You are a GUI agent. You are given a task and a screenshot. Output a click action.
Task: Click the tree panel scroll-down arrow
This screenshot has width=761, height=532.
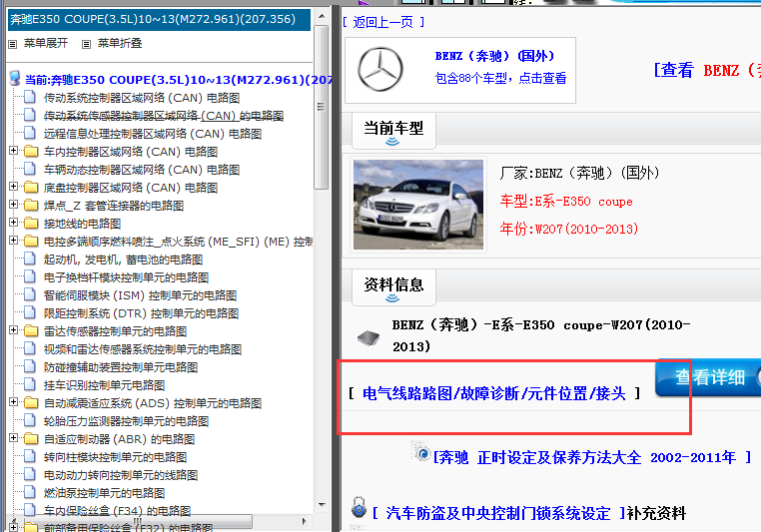tap(322, 505)
